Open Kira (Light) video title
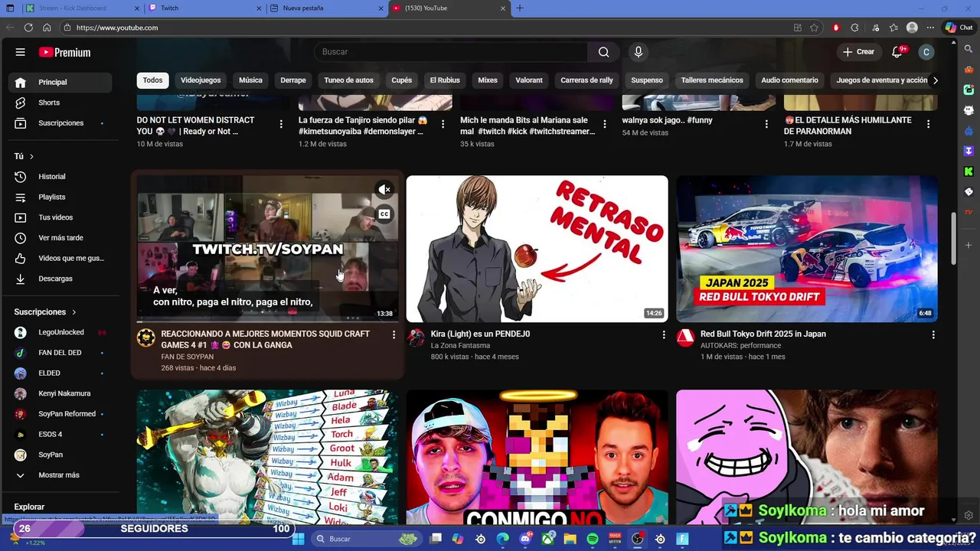The image size is (980, 551). click(480, 334)
